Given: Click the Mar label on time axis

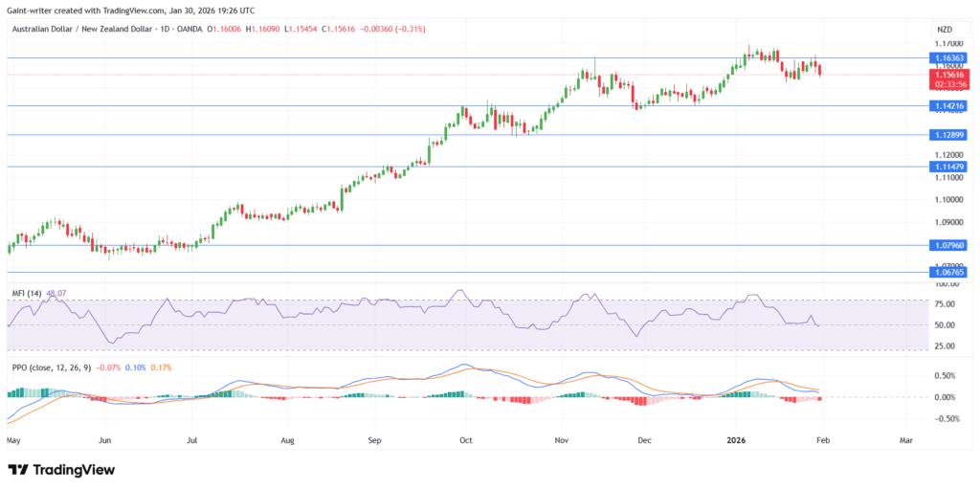Looking at the screenshot, I should 906,440.
